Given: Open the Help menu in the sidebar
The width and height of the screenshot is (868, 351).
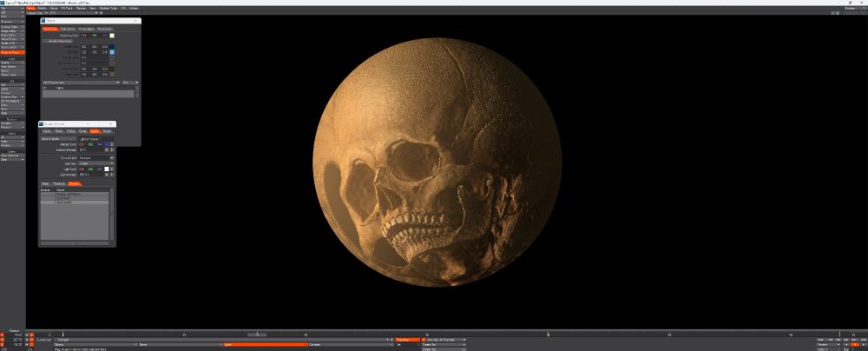Looking at the screenshot, I should tap(12, 17).
